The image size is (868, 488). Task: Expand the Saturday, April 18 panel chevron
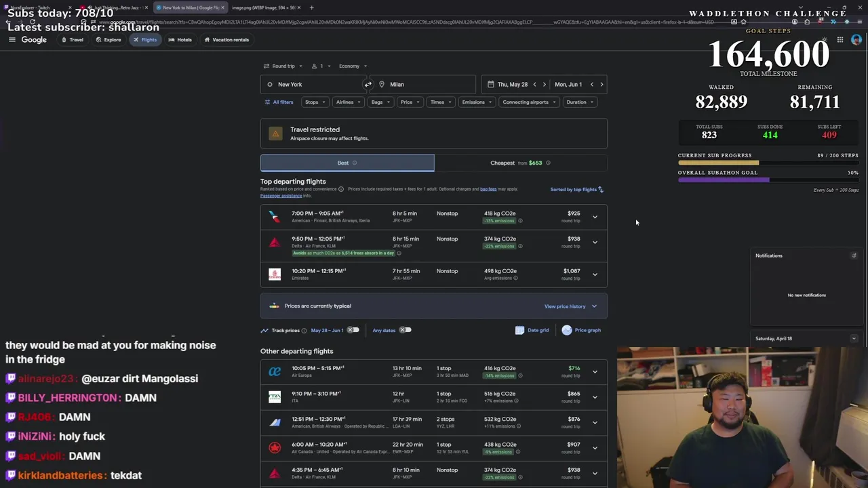pyautogui.click(x=854, y=339)
